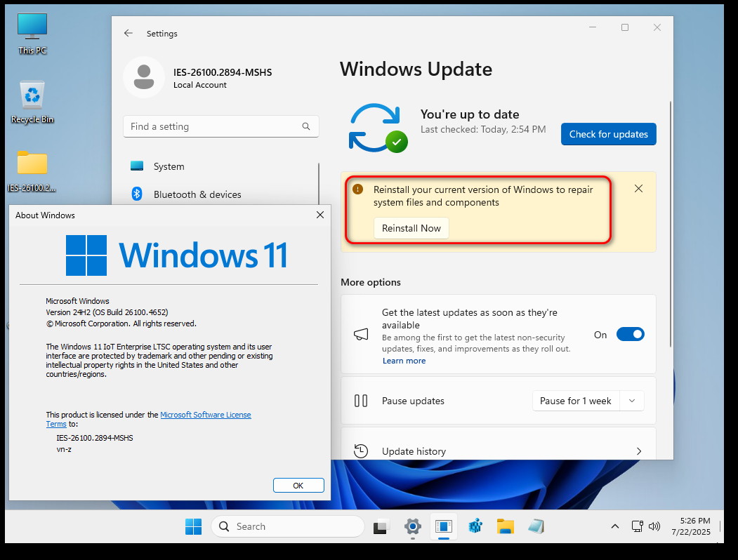Click the Update history clock icon
Screen dimensions: 738x560
361,451
